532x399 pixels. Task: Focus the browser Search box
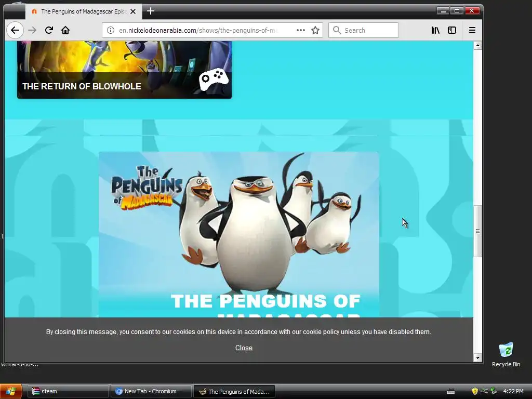click(x=363, y=30)
